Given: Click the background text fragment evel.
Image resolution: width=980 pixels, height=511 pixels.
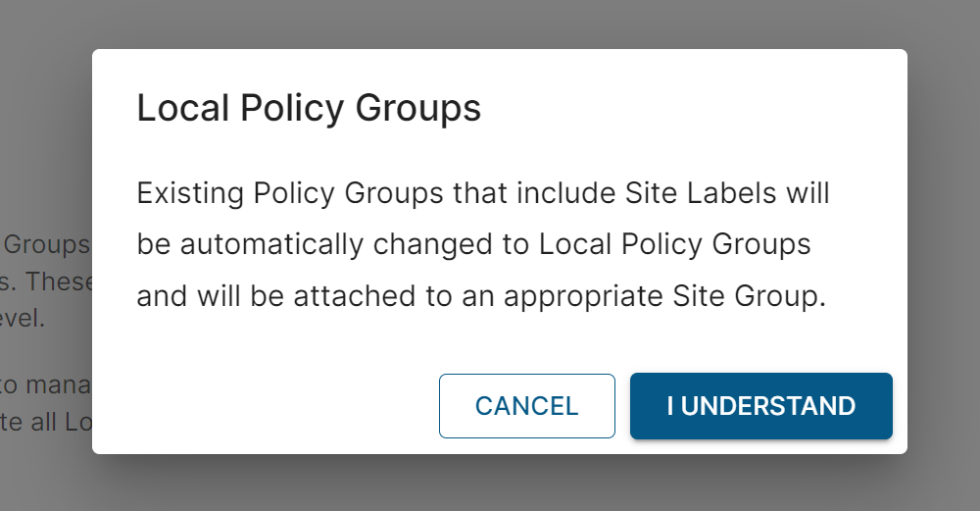Looking at the screenshot, I should coord(22,319).
